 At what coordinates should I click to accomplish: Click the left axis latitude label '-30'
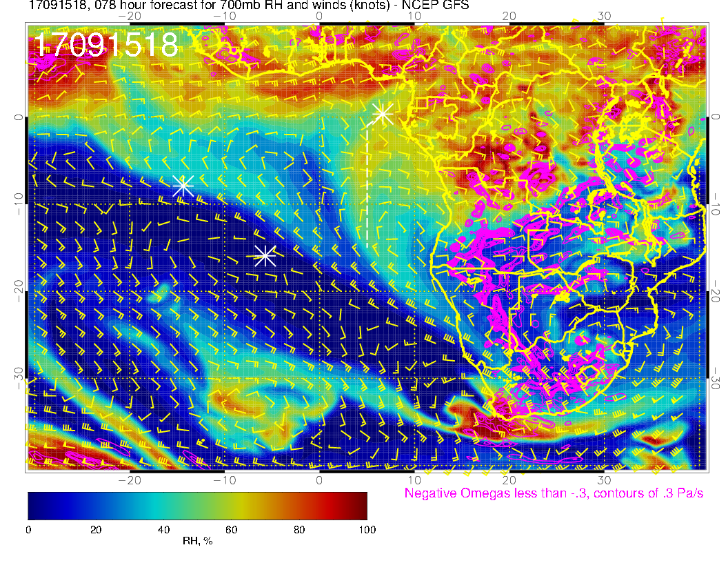click(18, 378)
